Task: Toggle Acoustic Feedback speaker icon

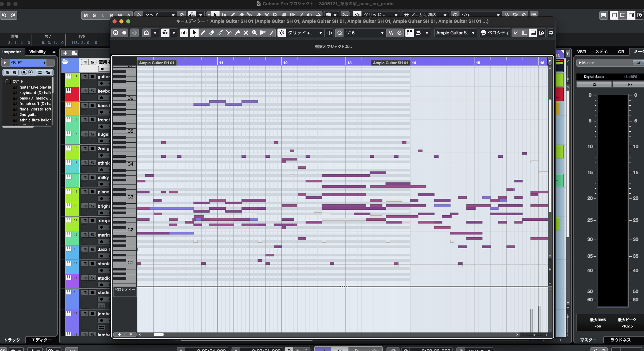Action: [184, 33]
